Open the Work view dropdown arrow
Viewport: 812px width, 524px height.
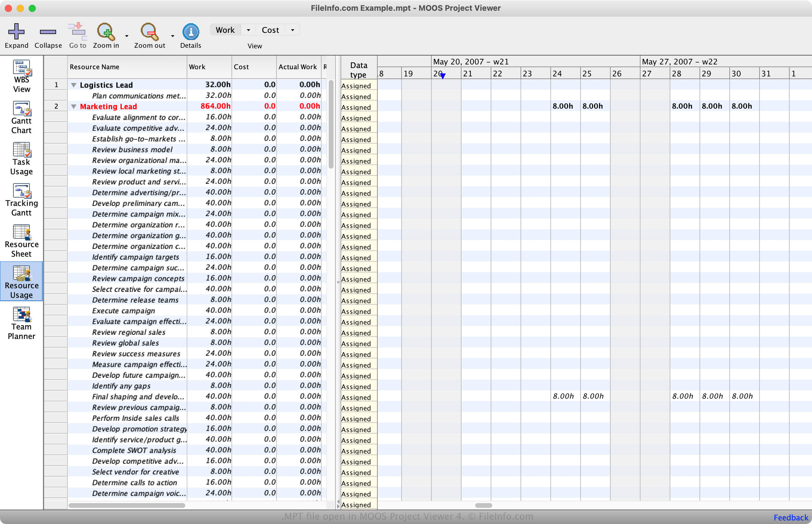(x=248, y=30)
